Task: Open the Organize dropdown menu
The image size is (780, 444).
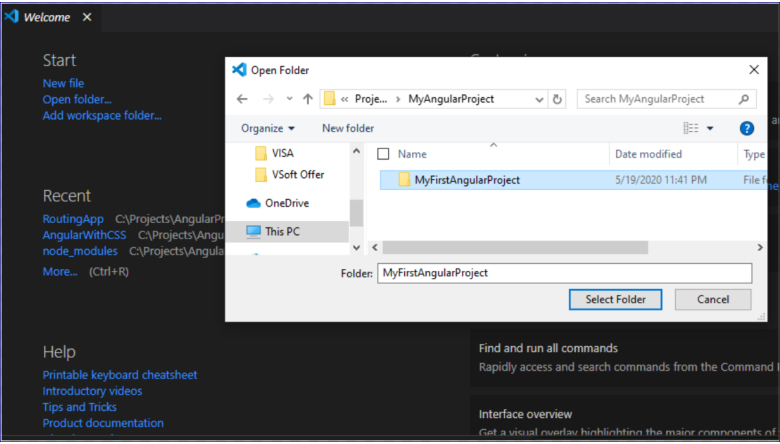Action: tap(268, 128)
